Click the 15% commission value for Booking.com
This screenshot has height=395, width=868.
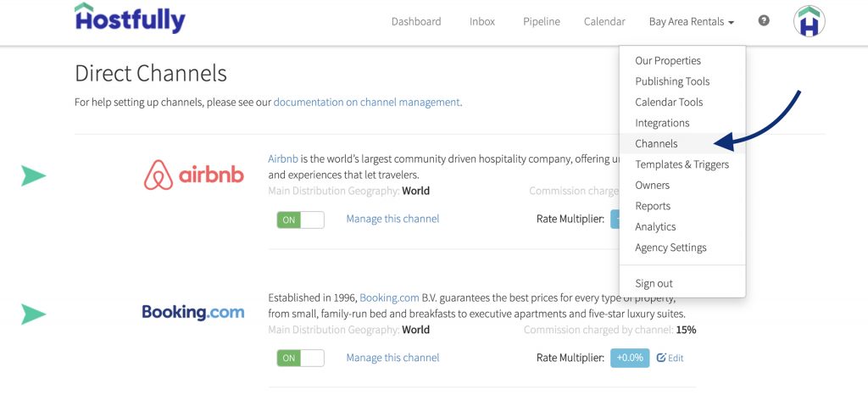pyautogui.click(x=686, y=330)
